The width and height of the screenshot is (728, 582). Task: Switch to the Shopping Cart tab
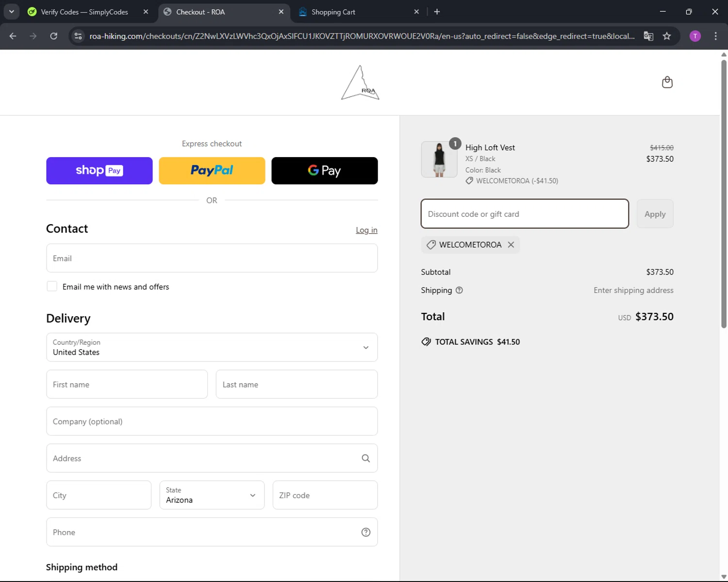click(333, 12)
